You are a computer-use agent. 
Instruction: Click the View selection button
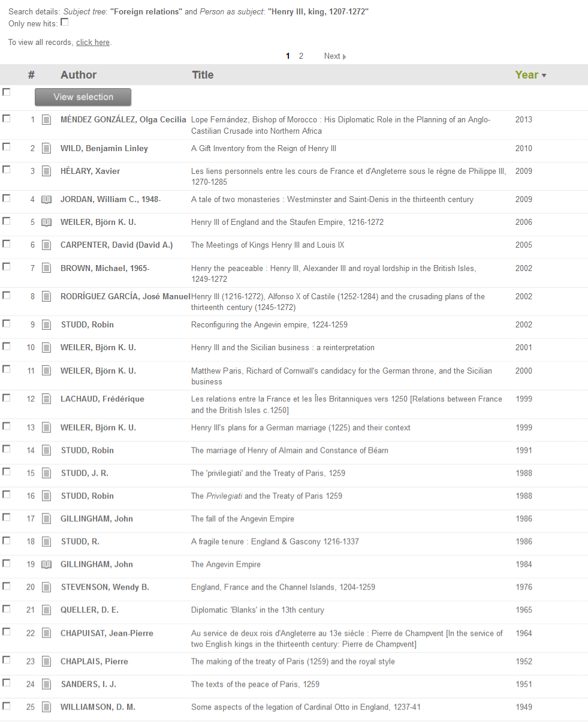click(83, 97)
